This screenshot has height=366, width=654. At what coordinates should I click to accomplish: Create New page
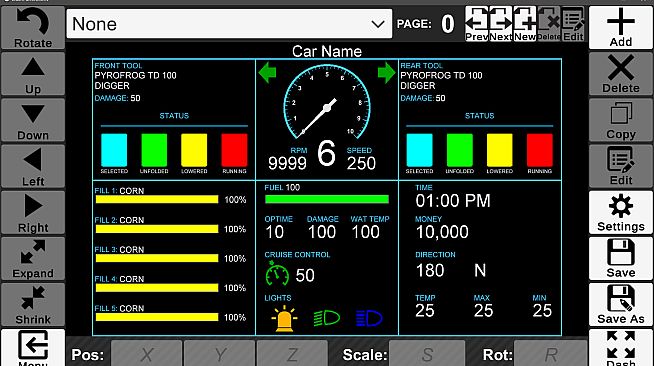(x=525, y=24)
